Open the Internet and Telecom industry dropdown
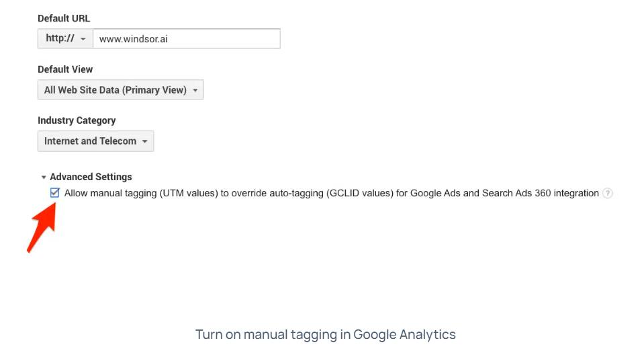644x355 pixels. pyautogui.click(x=96, y=141)
